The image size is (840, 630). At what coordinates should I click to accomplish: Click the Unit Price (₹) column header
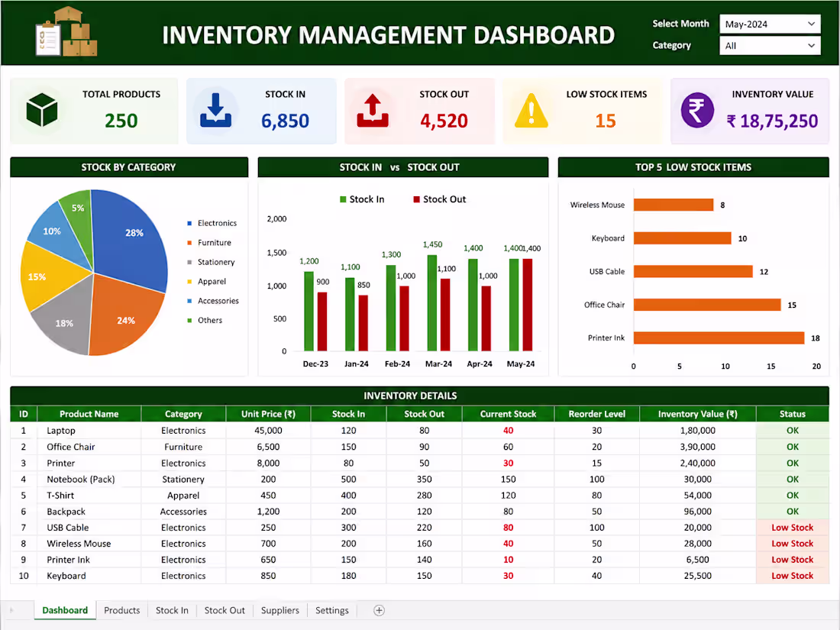[268, 414]
